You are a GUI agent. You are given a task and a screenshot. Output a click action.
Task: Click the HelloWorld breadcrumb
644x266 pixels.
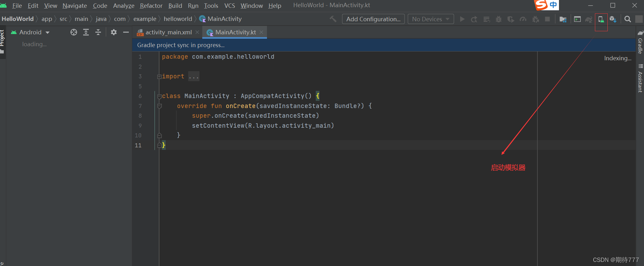18,19
